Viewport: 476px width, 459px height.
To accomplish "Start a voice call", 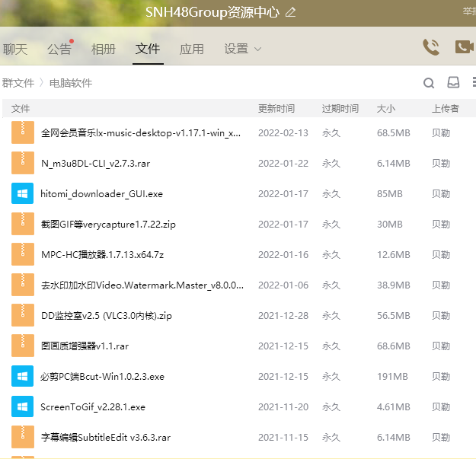I will click(x=431, y=47).
